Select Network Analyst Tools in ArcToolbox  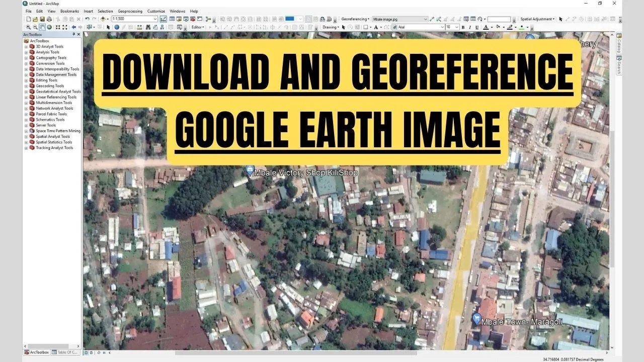[x=54, y=108]
